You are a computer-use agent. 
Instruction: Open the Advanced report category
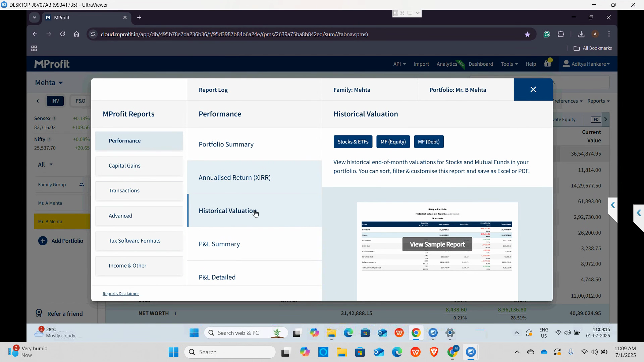pos(139,216)
